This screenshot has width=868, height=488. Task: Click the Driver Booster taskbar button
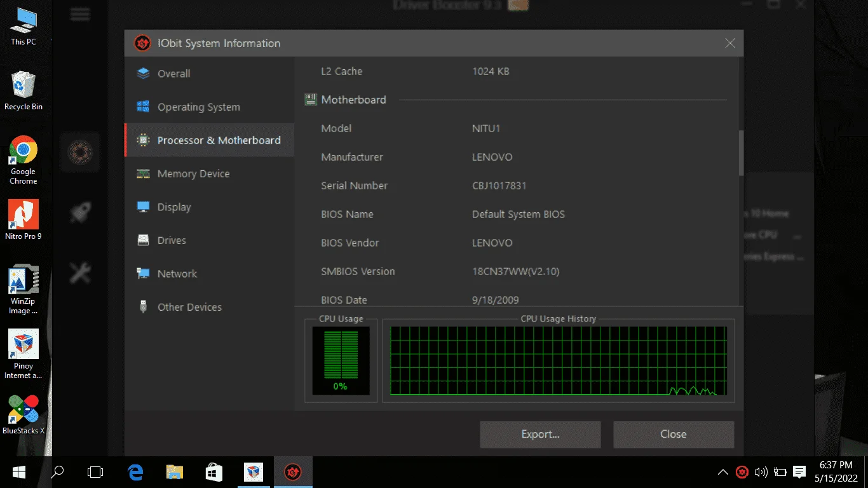coord(293,472)
